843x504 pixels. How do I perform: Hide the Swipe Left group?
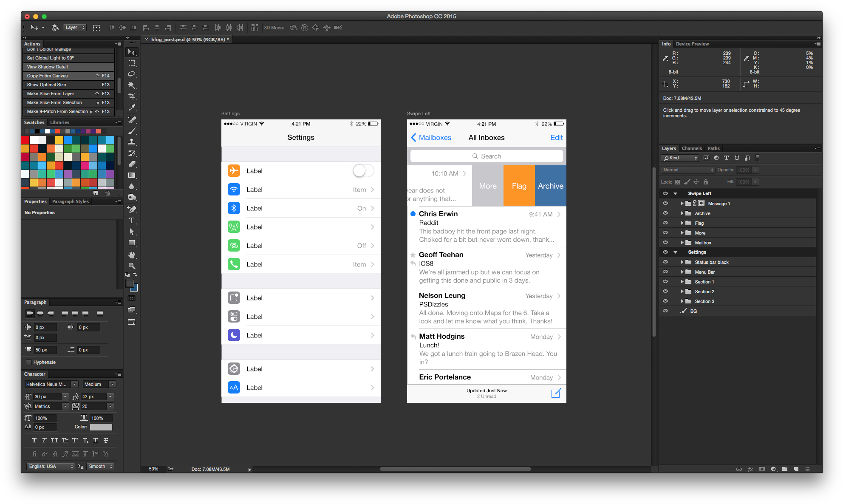[665, 193]
